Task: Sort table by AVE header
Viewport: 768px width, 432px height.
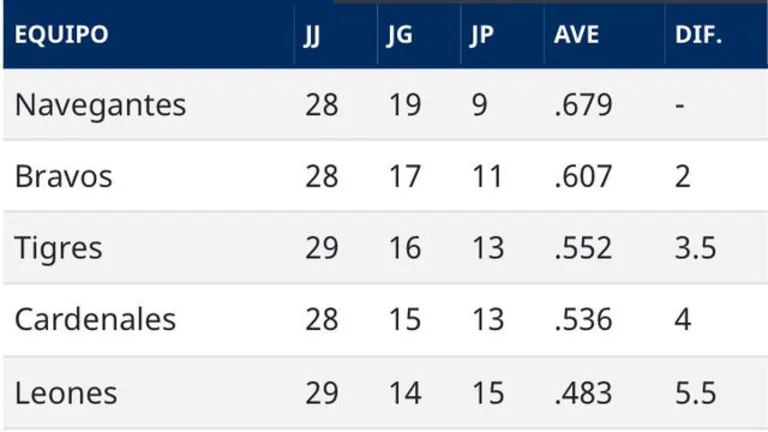Action: tap(576, 35)
